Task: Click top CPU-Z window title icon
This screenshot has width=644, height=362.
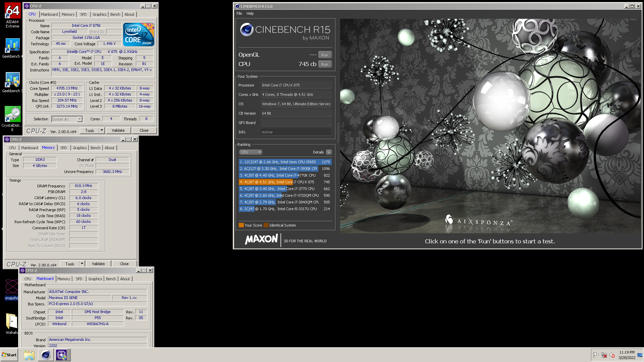Action: click(x=27, y=6)
